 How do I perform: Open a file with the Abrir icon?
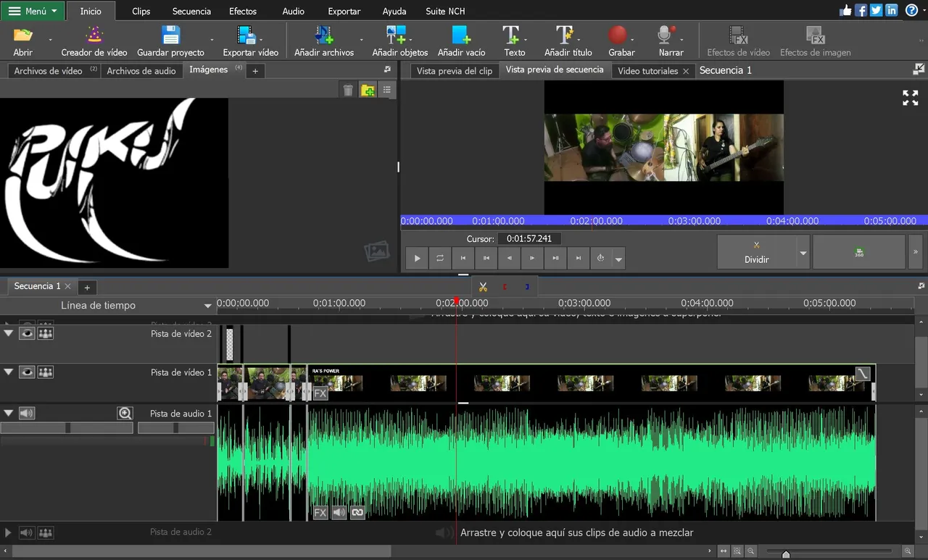23,41
